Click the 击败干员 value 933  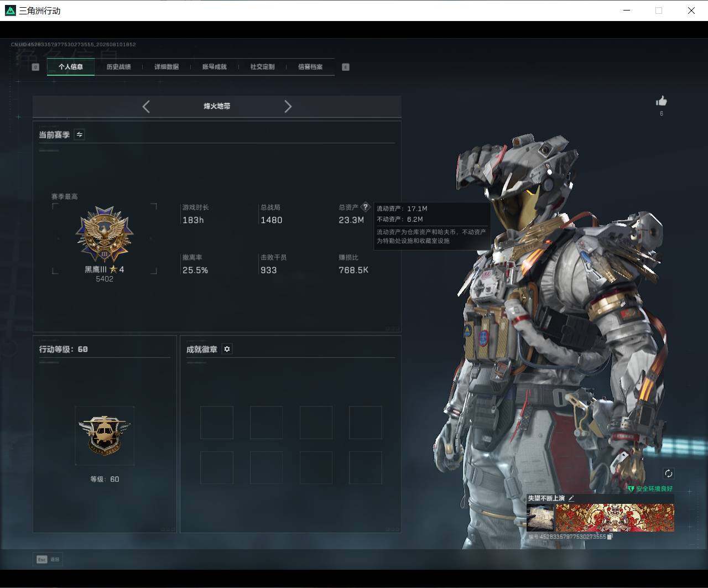click(269, 270)
